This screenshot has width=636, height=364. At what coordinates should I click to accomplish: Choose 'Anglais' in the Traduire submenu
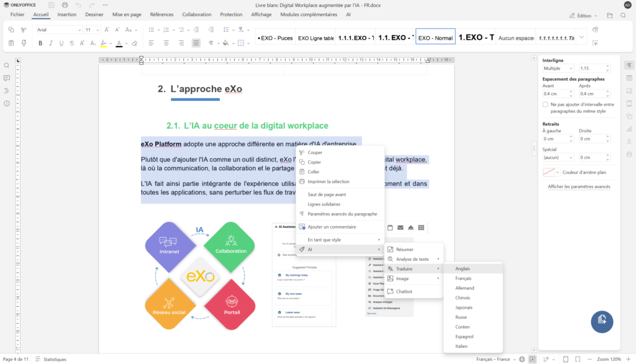click(x=463, y=268)
